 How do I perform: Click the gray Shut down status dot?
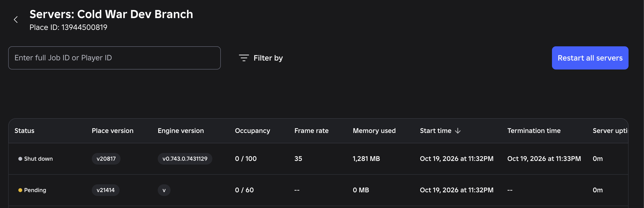tap(20, 159)
